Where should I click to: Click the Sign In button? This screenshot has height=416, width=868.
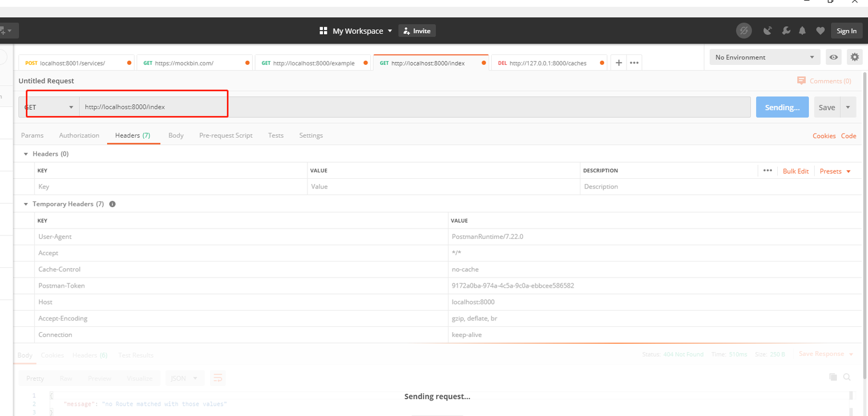coord(846,31)
